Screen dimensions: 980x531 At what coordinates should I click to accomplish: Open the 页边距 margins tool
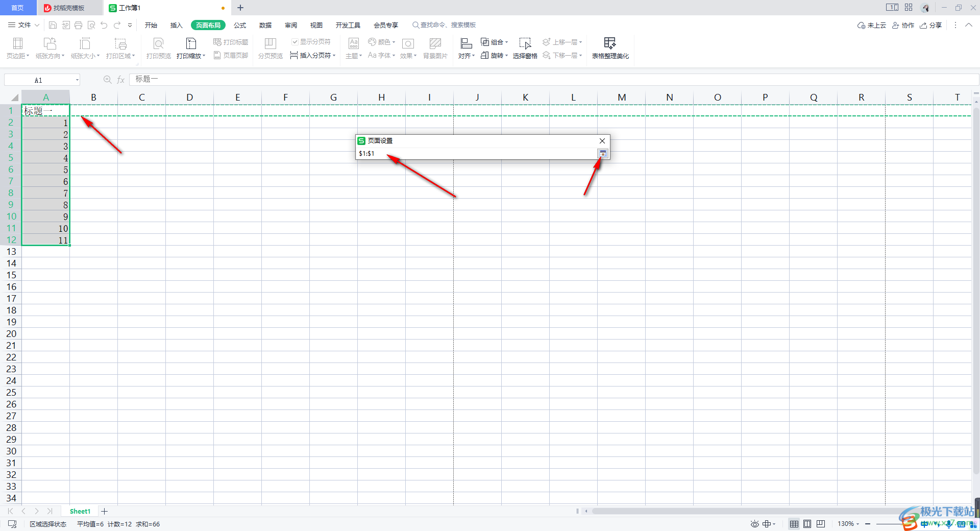pyautogui.click(x=18, y=49)
